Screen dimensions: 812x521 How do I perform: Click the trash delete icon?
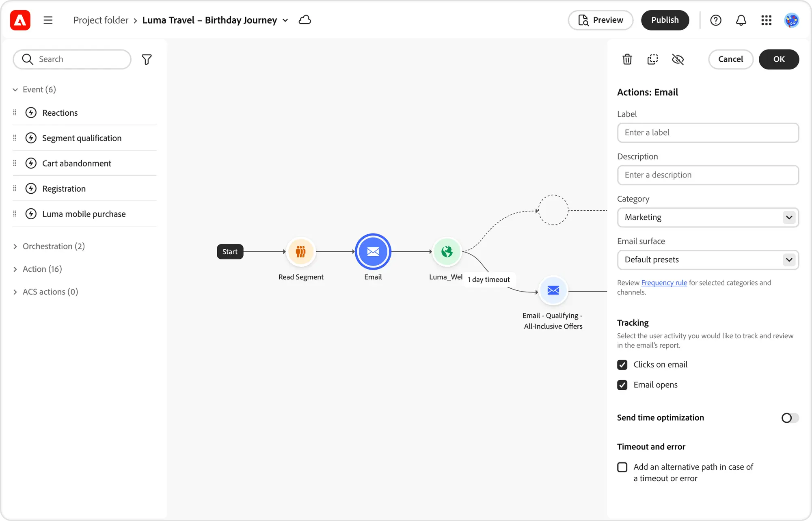tap(627, 59)
